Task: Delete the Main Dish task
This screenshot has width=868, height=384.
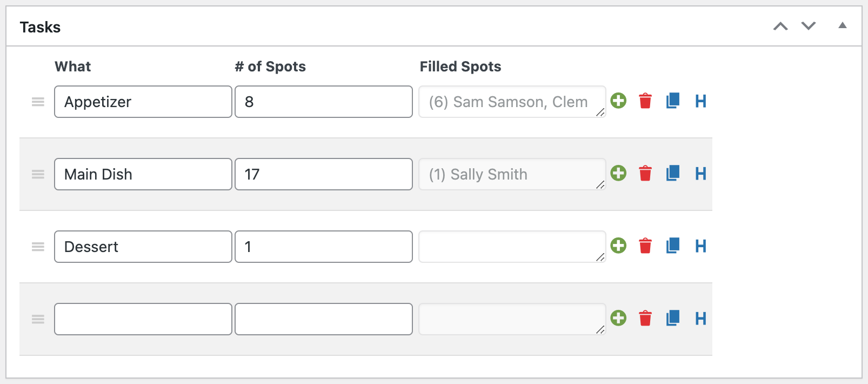Action: point(645,174)
